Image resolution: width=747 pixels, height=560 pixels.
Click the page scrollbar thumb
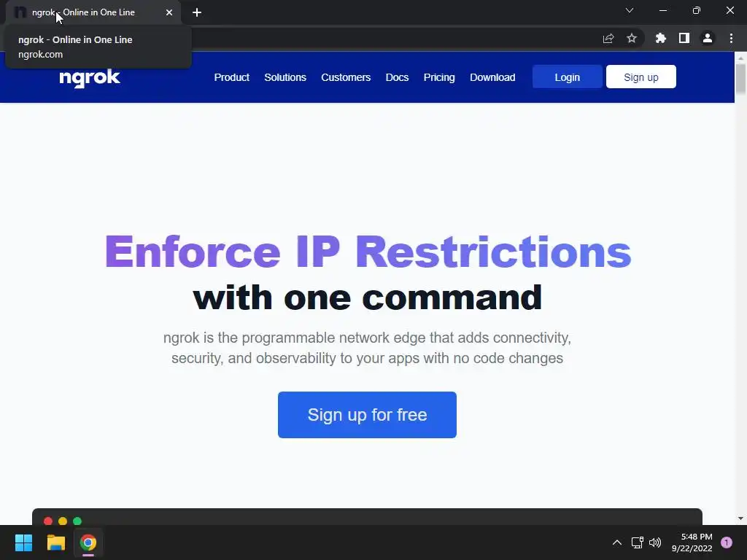(740, 79)
